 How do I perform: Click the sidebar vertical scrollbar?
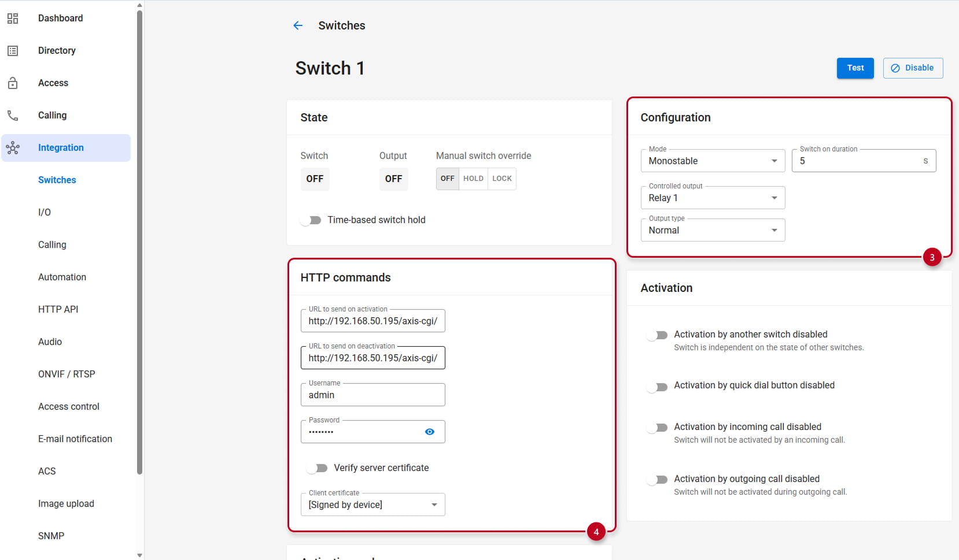pyautogui.click(x=139, y=243)
